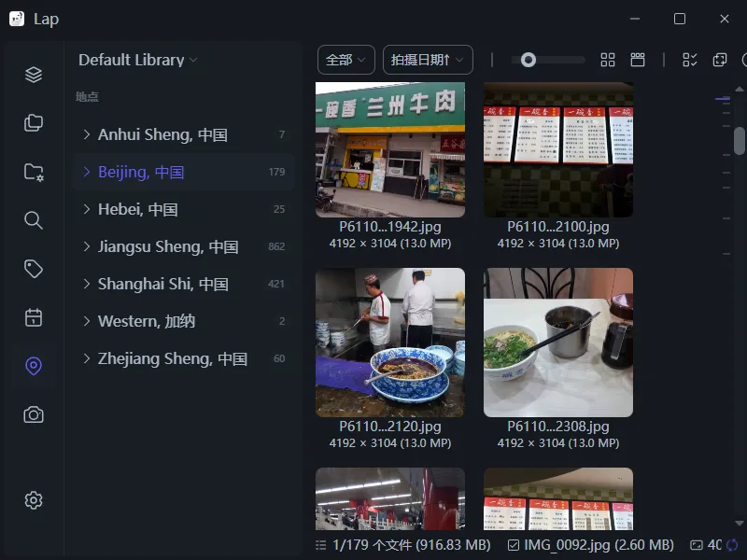
Task: Expand the Shanghai Shi chevron
Action: pos(86,284)
